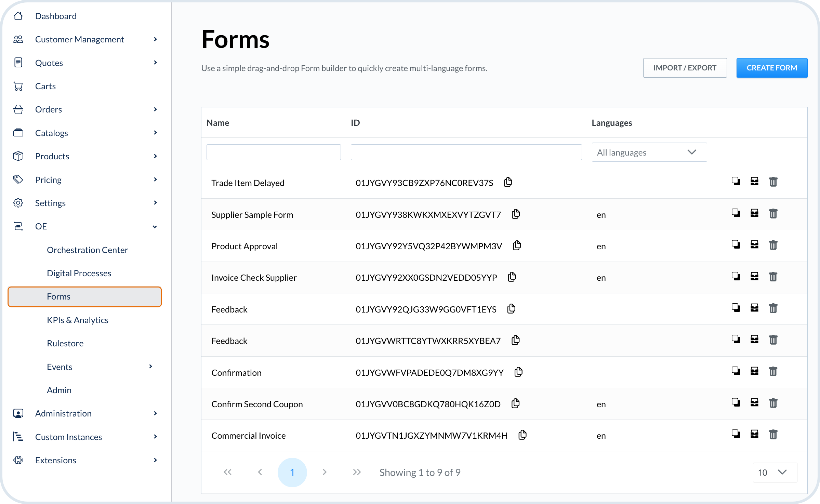820x504 pixels.
Task: Click the Dashboard home icon
Action: [x=18, y=16]
